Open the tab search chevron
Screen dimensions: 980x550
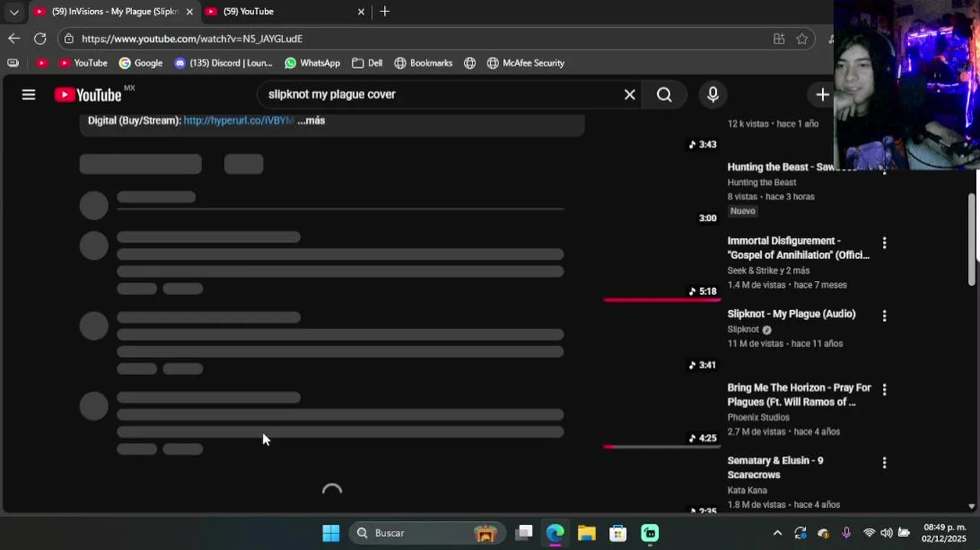coord(15,11)
